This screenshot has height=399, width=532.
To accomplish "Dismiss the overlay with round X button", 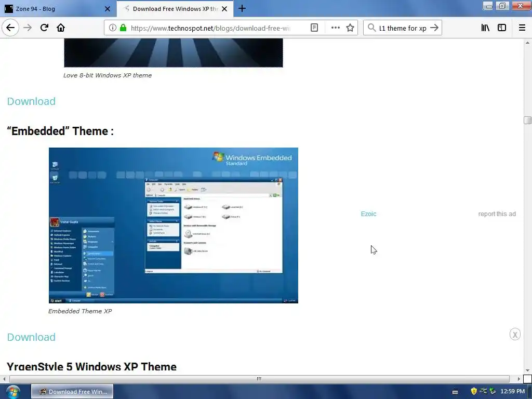I will pyautogui.click(x=515, y=335).
